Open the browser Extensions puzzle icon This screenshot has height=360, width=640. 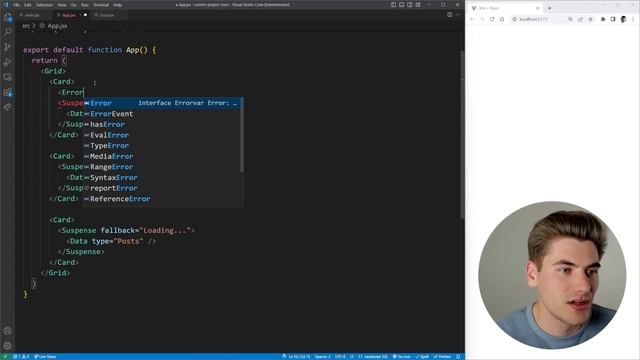click(x=603, y=19)
